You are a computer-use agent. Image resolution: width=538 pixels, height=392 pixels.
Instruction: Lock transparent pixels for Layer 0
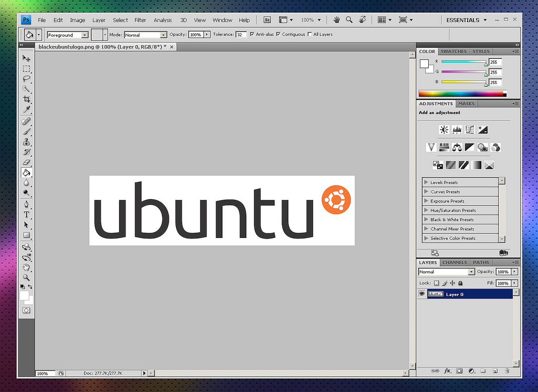point(437,283)
